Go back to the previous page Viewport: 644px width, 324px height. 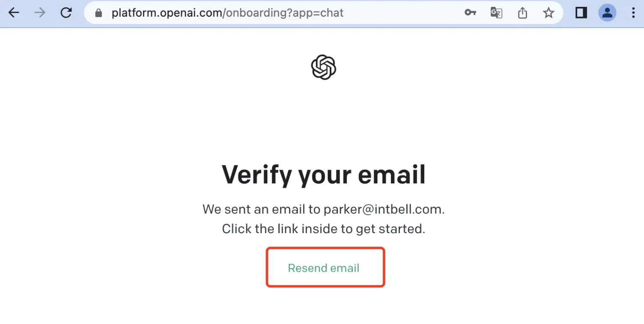pos(14,13)
